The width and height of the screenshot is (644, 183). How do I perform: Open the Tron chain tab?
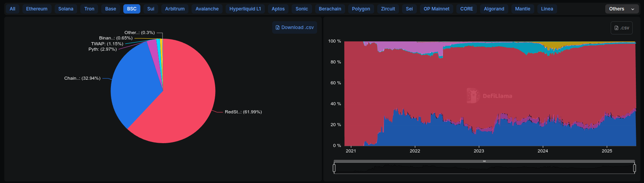tap(90, 9)
